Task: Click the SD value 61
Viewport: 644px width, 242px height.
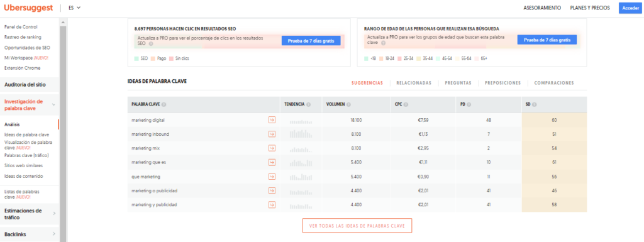Action: click(554, 162)
